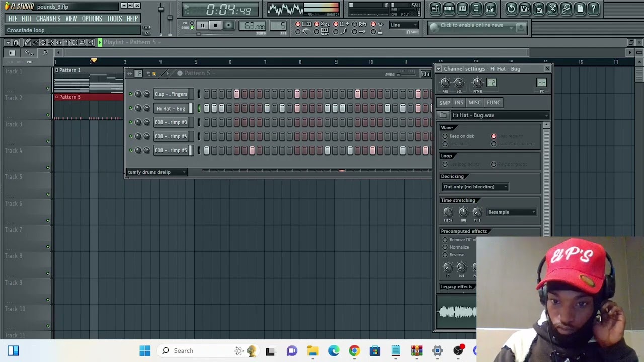
Task: Open the browser panel icon
Action: (476, 8)
